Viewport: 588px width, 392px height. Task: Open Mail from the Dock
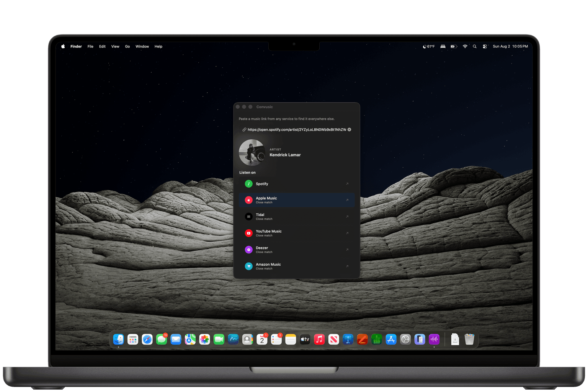(x=176, y=339)
